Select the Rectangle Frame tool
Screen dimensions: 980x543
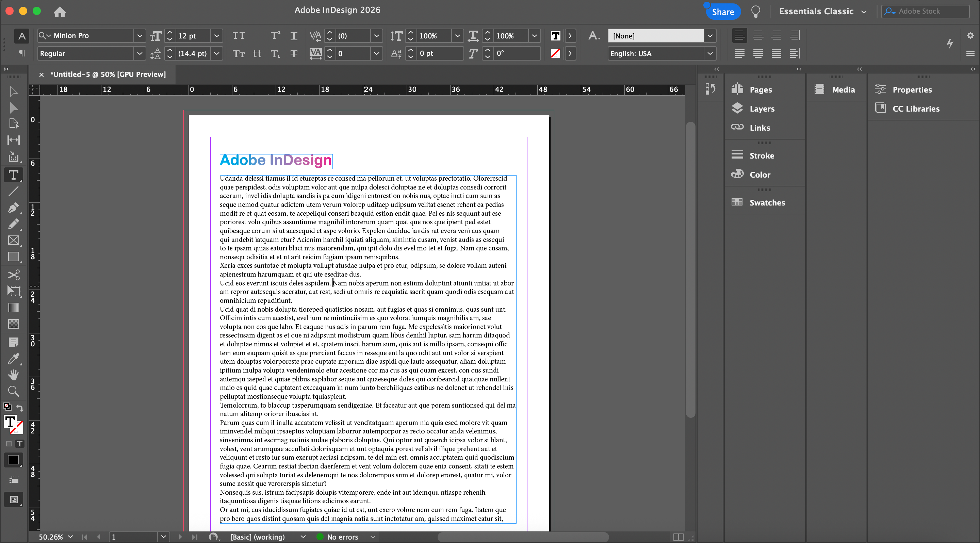(x=13, y=240)
